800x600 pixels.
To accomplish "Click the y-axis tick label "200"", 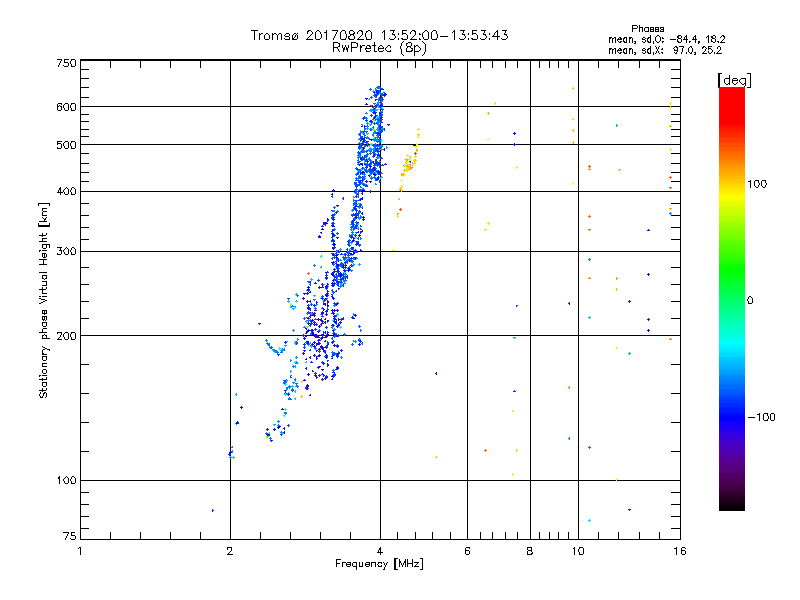I will tap(66, 336).
